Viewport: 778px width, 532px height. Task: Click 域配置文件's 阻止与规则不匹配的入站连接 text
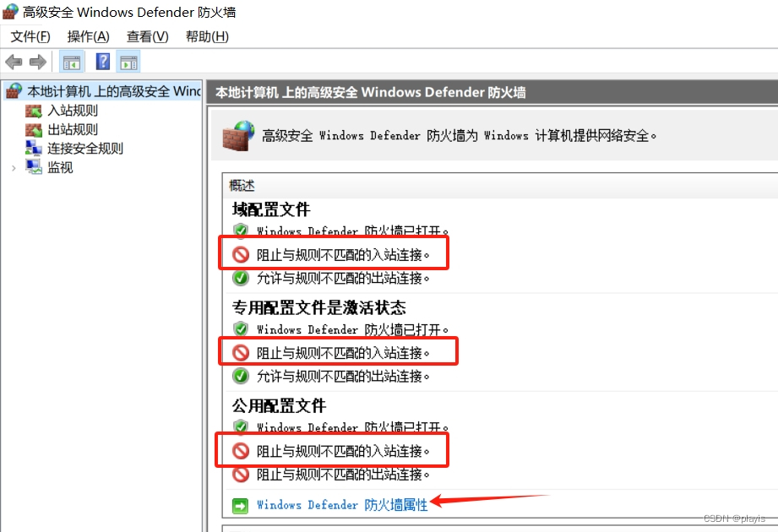coord(343,255)
